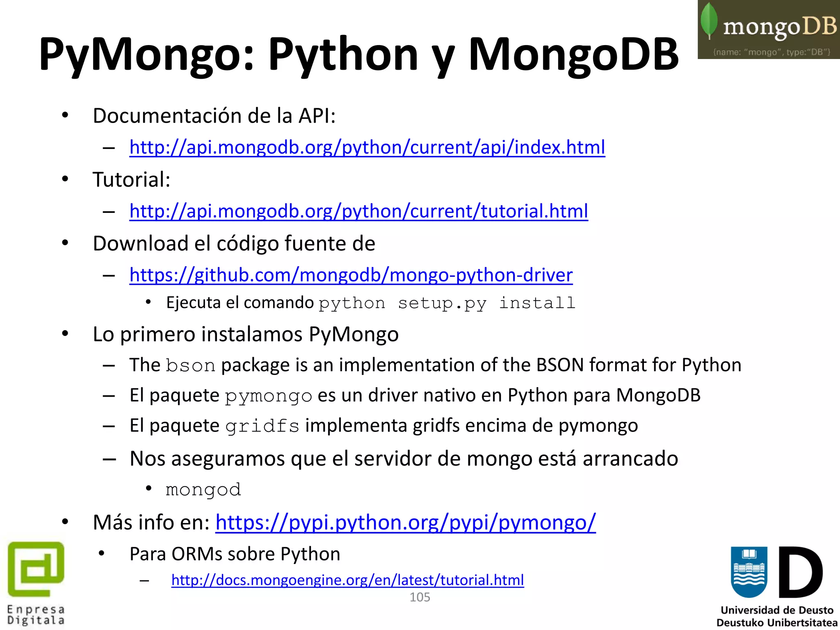Click the 'El paquete pymongo' driver line
This screenshot has width=840, height=630.
pos(415,395)
